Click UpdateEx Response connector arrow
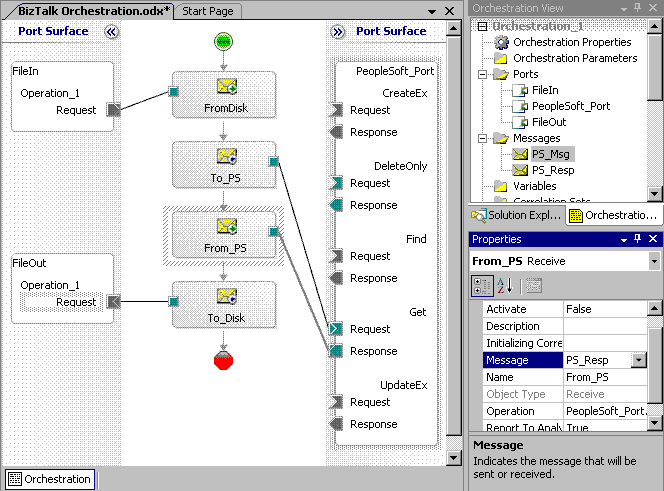Viewport: 664px width, 491px height. click(x=337, y=424)
